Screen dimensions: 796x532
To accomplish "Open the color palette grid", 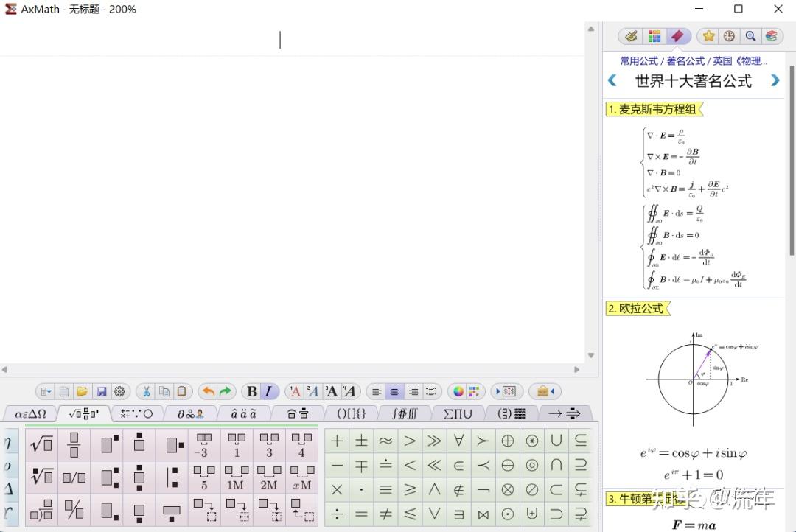I will [474, 391].
